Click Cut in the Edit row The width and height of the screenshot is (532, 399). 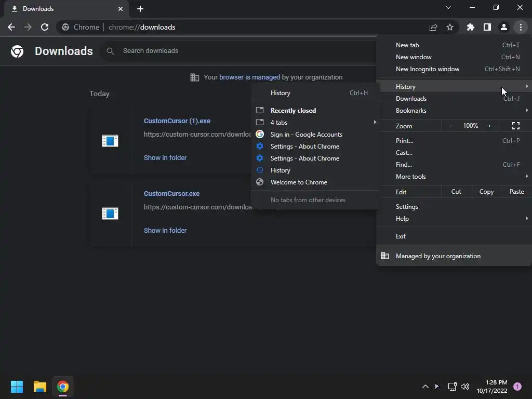456,192
